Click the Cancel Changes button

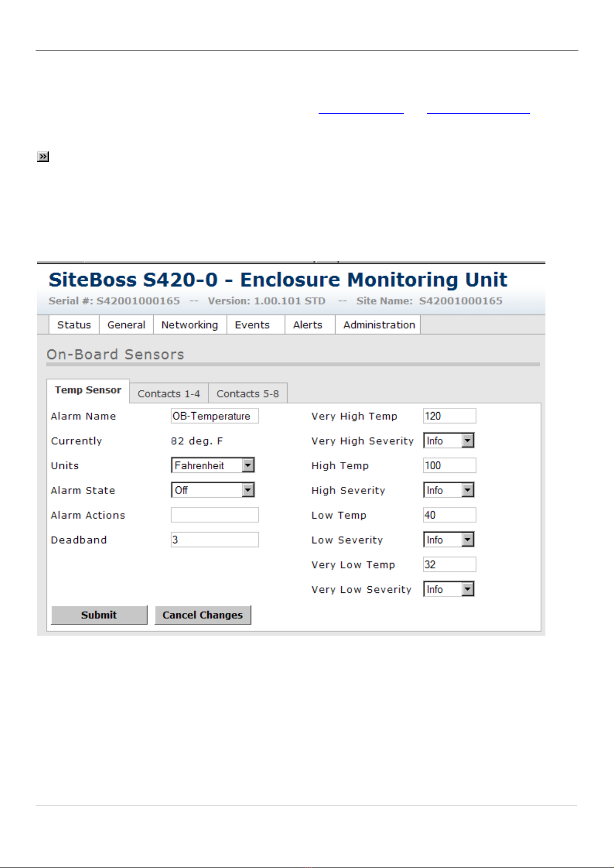pyautogui.click(x=203, y=615)
